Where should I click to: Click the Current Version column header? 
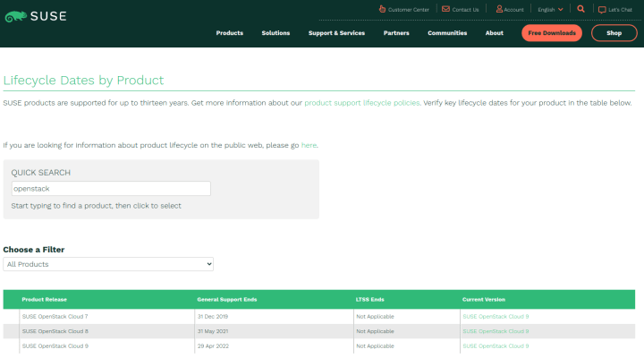tap(483, 299)
